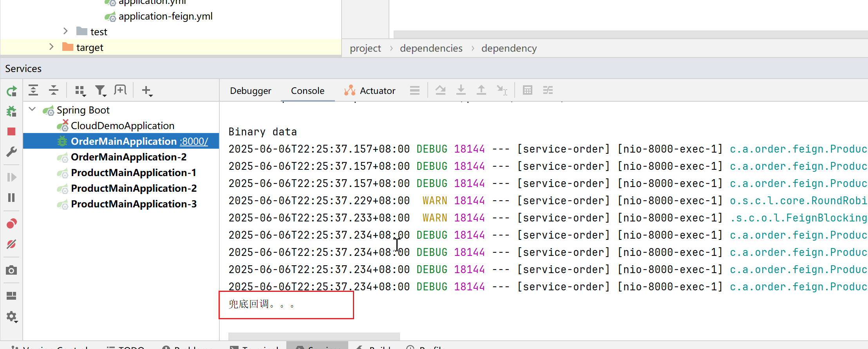
Task: Click Expand All in Services toolbar
Action: point(33,90)
